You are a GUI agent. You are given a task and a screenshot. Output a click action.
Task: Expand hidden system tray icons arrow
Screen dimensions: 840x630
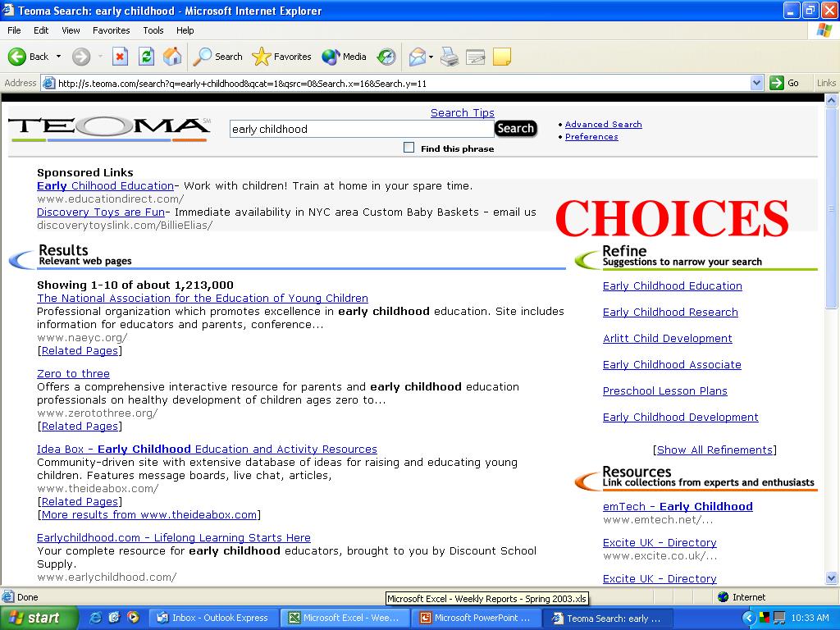point(749,618)
